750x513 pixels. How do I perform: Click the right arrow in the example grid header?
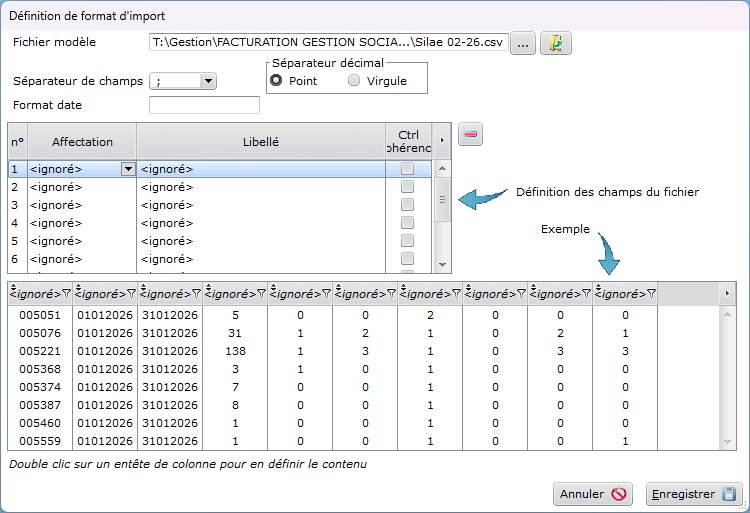(727, 293)
